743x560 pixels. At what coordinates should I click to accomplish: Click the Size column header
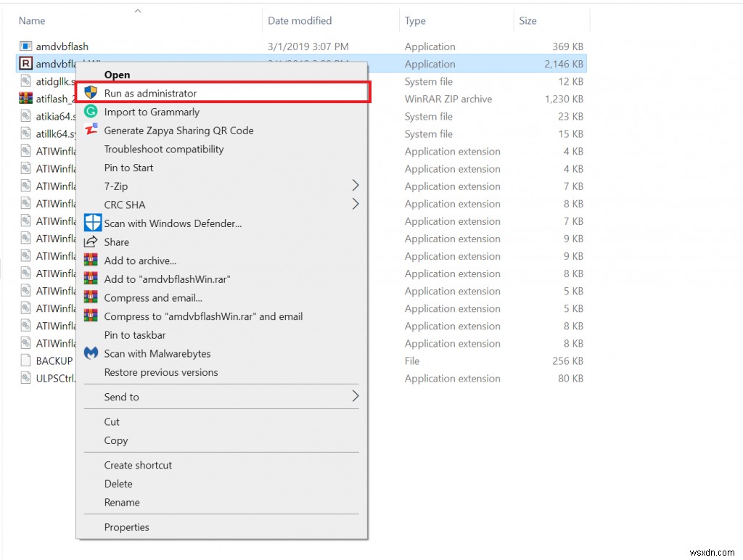(x=528, y=20)
